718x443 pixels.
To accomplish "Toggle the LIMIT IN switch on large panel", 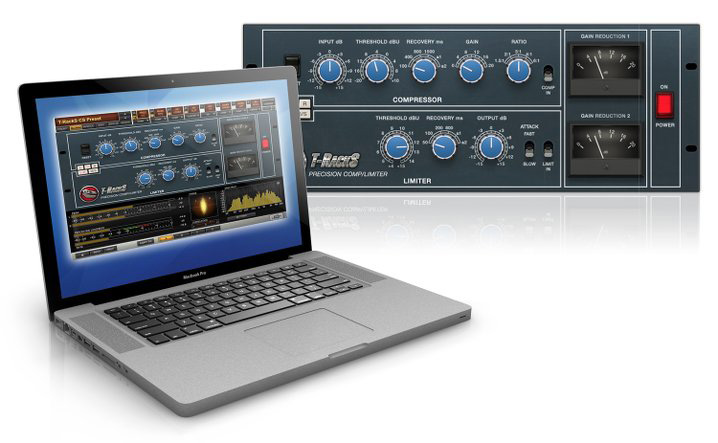I will (548, 149).
